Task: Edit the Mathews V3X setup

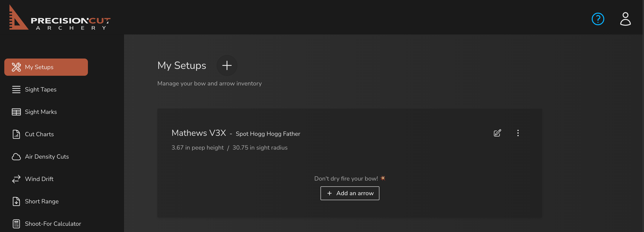Action: (x=497, y=133)
